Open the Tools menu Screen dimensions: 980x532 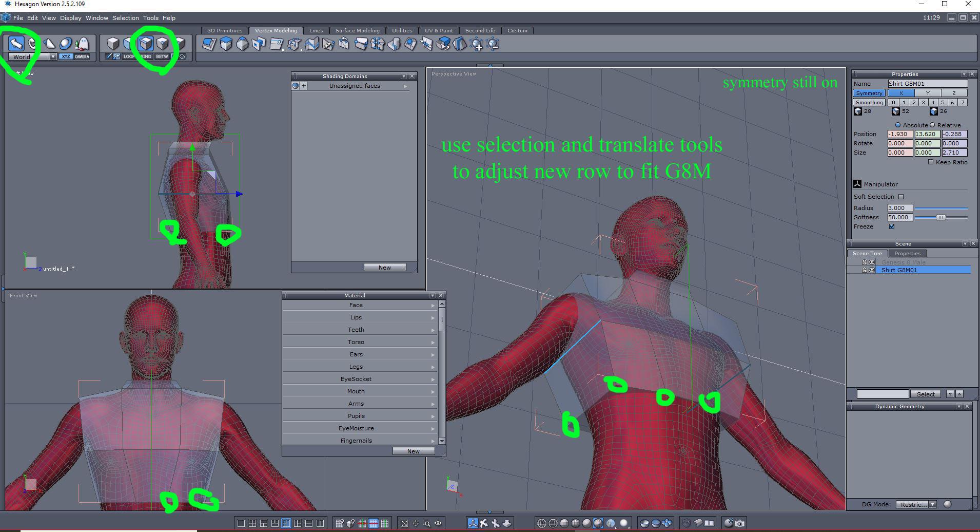click(x=150, y=18)
